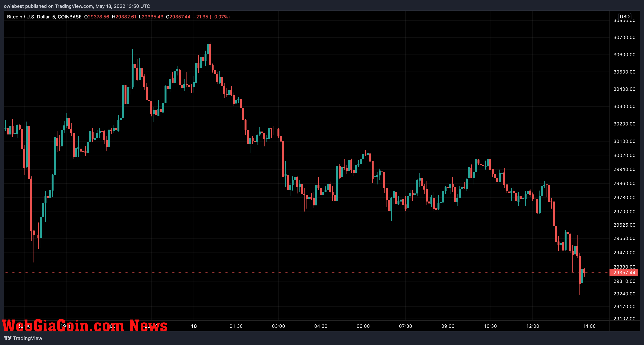The height and width of the screenshot is (345, 644).
Task: Click the low value L29335.43
Action: [151, 17]
